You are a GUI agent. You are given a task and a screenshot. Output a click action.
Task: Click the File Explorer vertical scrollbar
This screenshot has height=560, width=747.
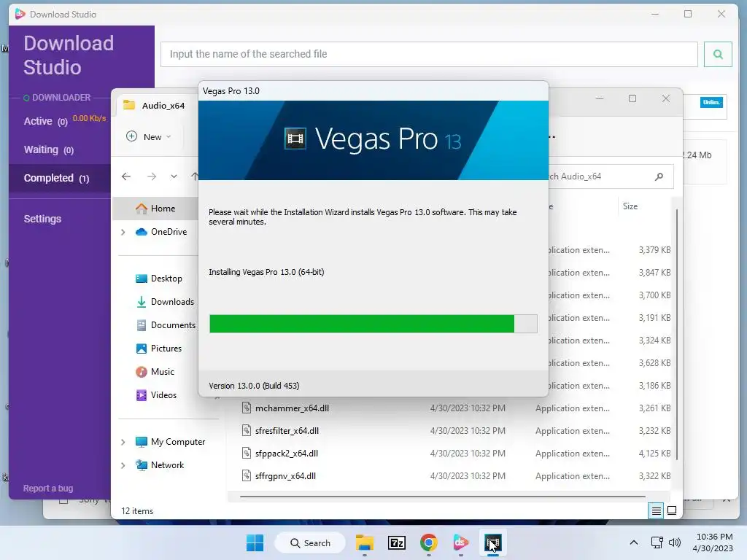(676, 334)
